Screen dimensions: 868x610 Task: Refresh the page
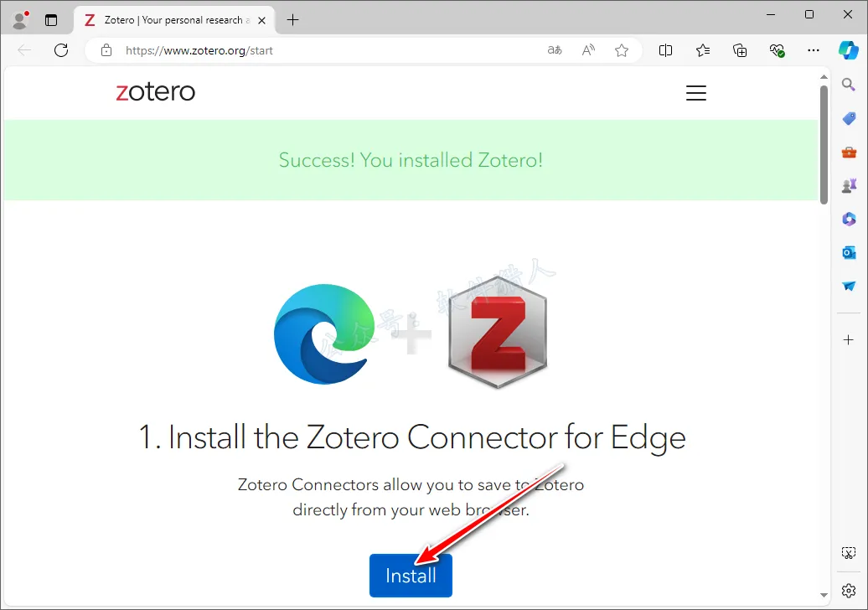tap(61, 50)
